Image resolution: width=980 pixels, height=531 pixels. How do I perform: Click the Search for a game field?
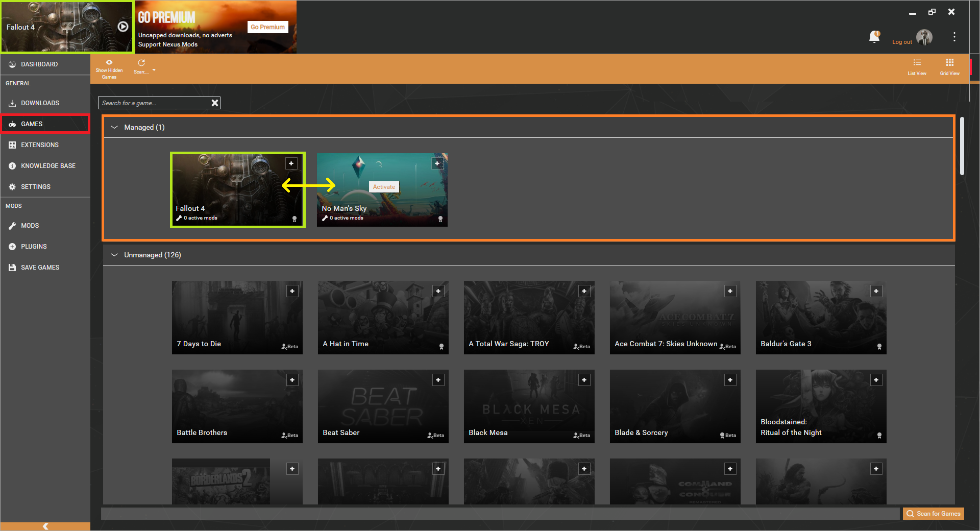tap(154, 103)
